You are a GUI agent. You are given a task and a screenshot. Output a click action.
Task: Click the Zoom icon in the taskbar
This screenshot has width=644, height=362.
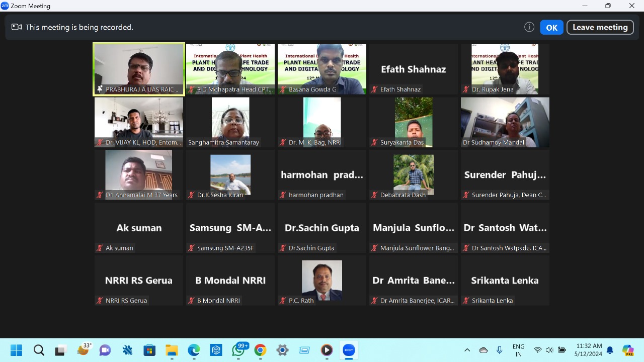tap(349, 350)
